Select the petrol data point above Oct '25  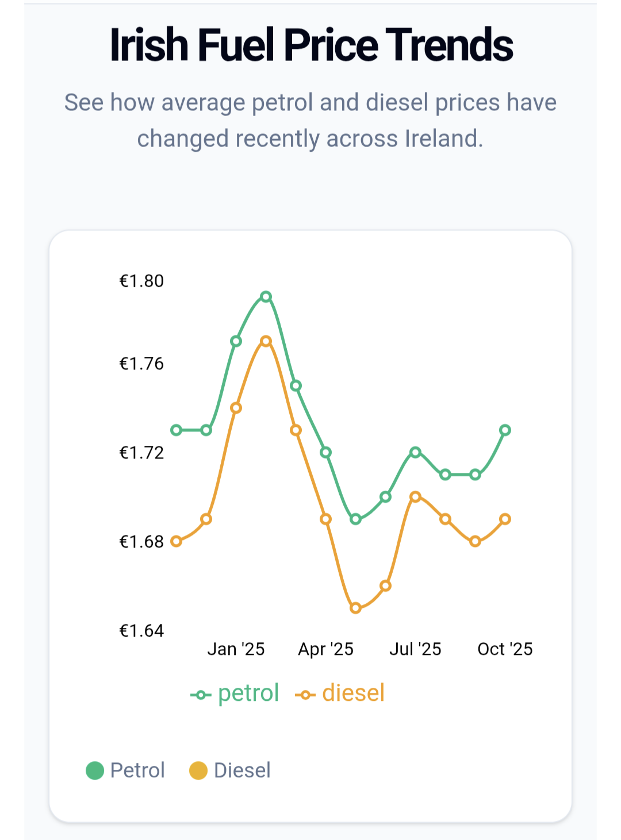[x=505, y=430]
